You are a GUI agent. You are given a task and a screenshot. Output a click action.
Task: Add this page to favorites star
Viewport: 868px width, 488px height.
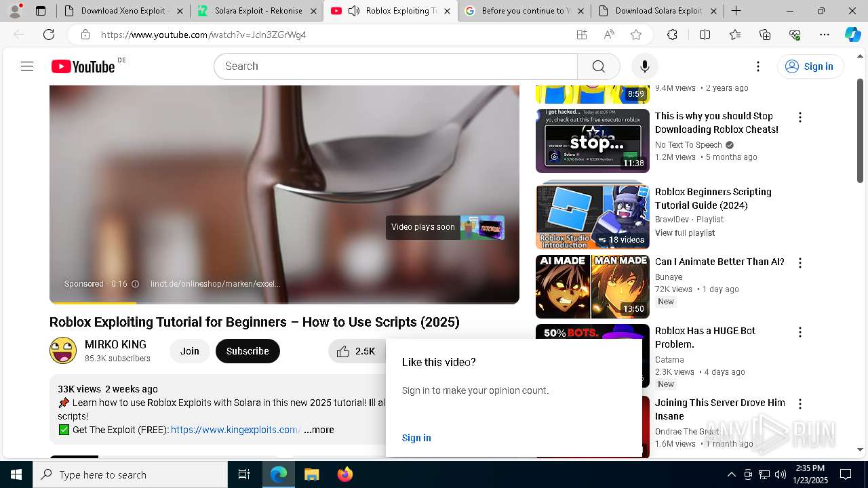[635, 35]
